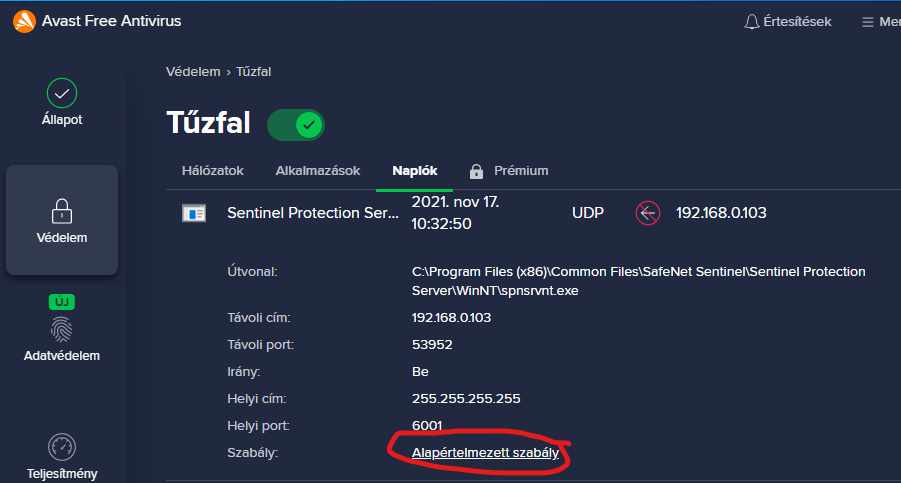901x483 pixels.
Task: Toggle the Tűzfal firewall switch off
Action: (296, 125)
